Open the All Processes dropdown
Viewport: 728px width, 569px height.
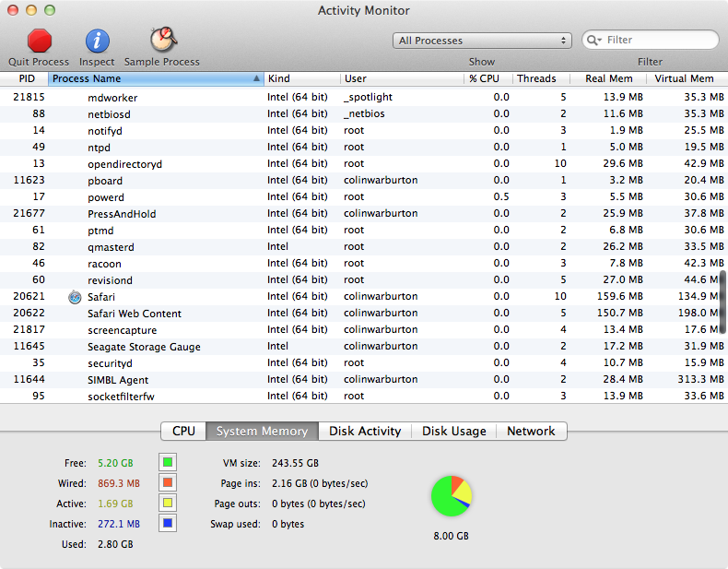pos(482,41)
